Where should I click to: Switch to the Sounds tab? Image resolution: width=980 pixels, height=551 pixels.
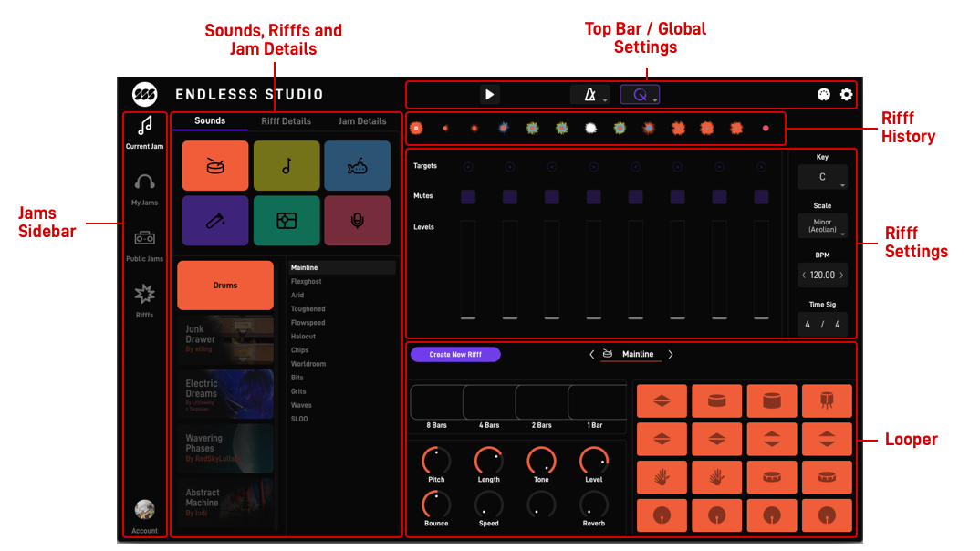tap(210, 120)
